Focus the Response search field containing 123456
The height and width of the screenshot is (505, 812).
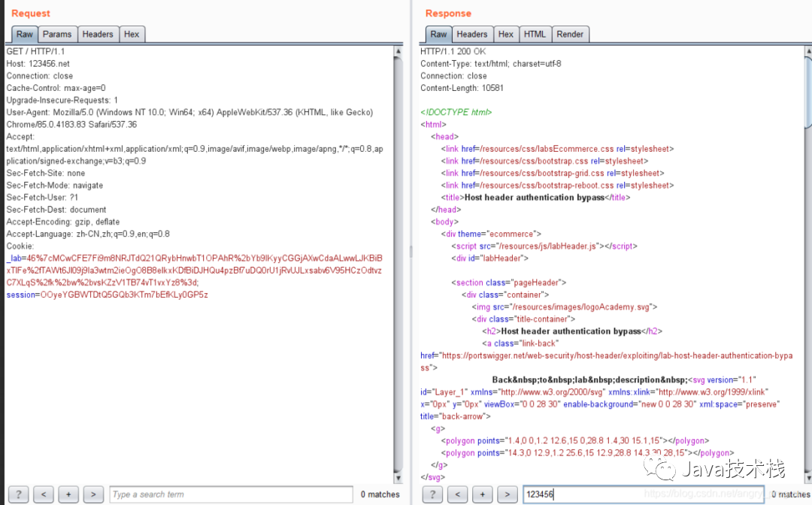click(x=642, y=494)
